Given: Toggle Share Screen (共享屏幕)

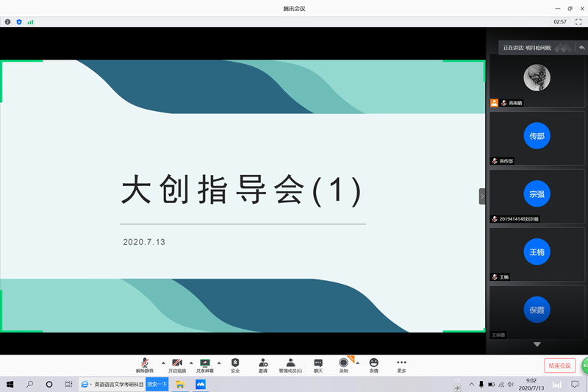Looking at the screenshot, I should pyautogui.click(x=205, y=365).
